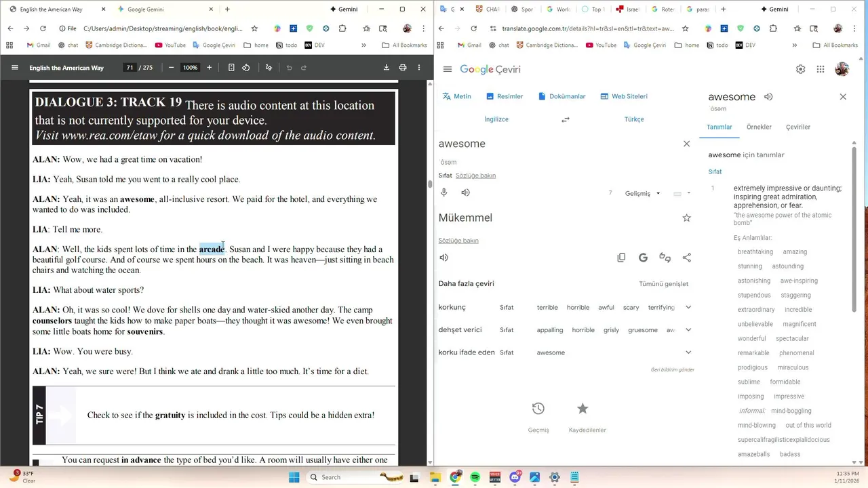868x488 pixels.
Task: Click Sözlüğe bakın link under Mükemmel
Action: [x=458, y=241]
